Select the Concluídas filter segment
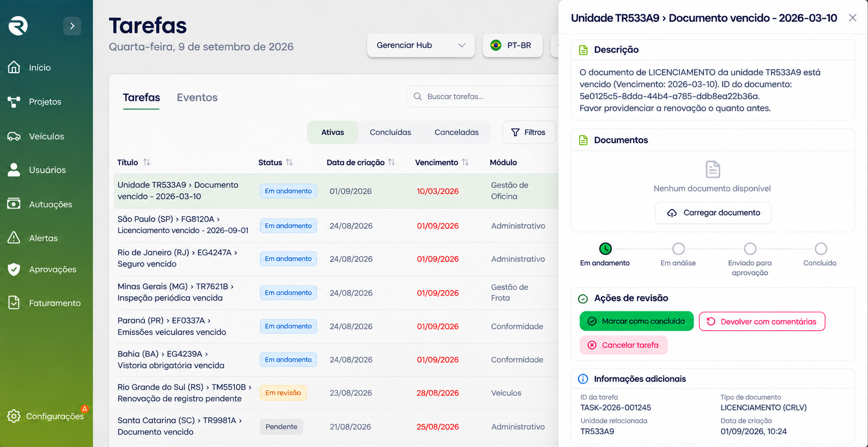This screenshot has width=868, height=447. [x=390, y=132]
